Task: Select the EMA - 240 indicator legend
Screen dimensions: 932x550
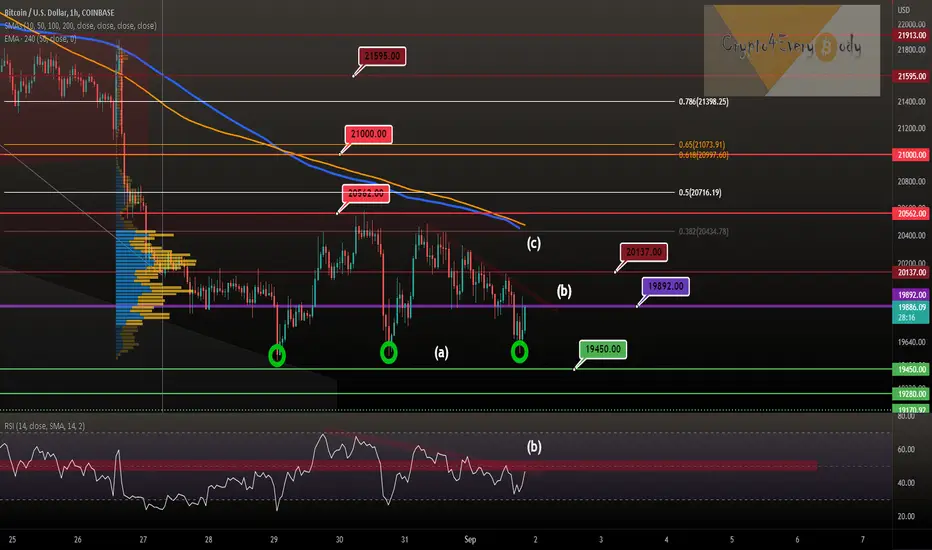Action: [40, 39]
